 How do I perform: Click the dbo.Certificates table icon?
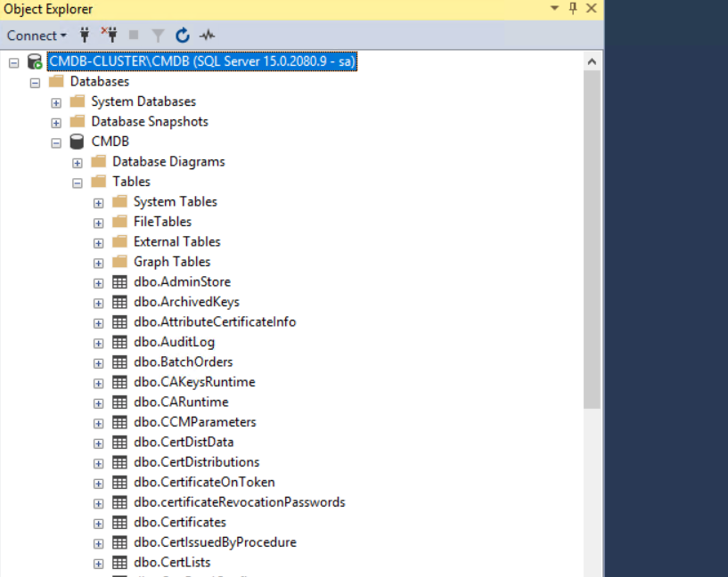click(119, 523)
